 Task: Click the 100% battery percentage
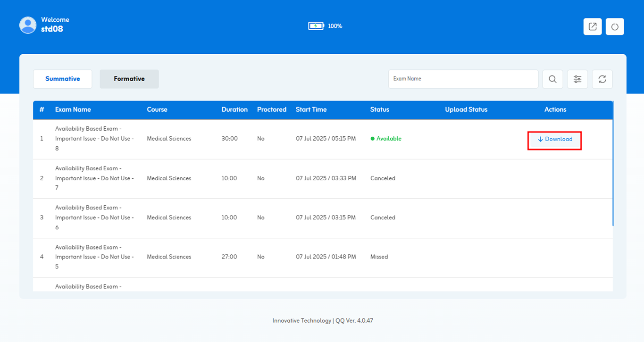[x=335, y=26]
